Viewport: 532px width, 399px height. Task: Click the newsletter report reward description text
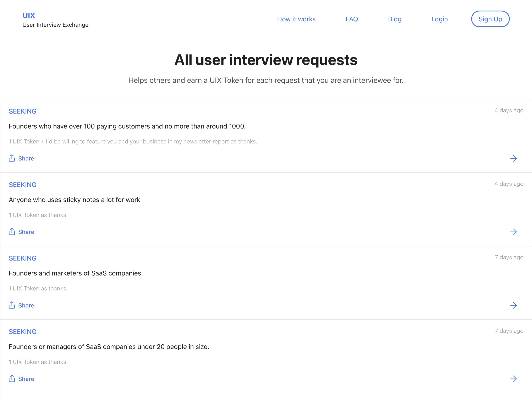tap(133, 142)
